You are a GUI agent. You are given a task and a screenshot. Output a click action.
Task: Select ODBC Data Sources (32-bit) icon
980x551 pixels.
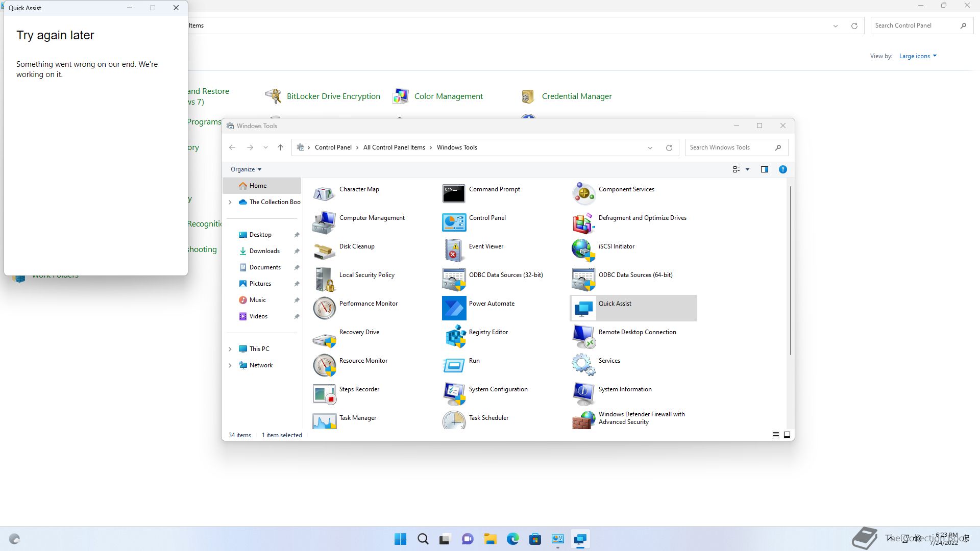click(454, 280)
